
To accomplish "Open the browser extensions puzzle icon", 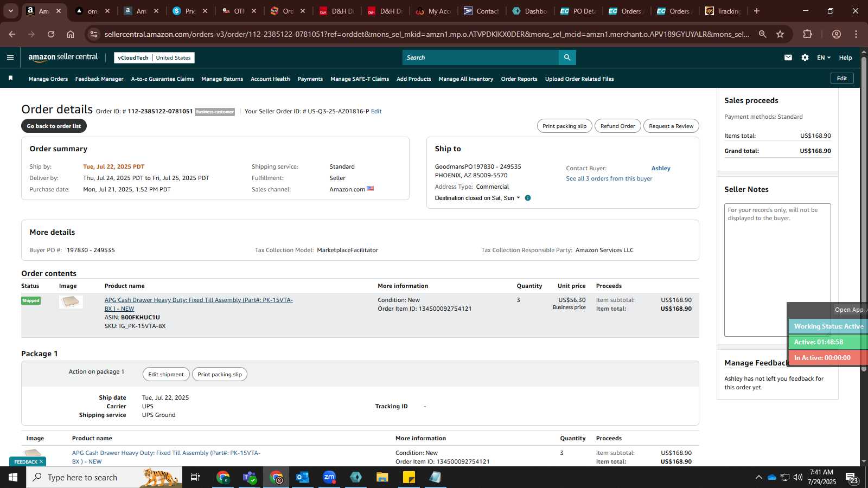I will 807,34.
